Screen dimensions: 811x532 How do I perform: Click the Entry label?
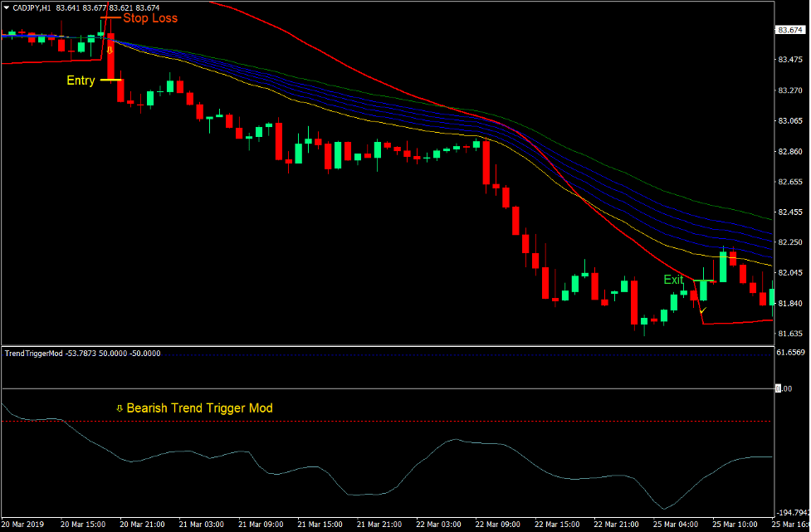[79, 81]
